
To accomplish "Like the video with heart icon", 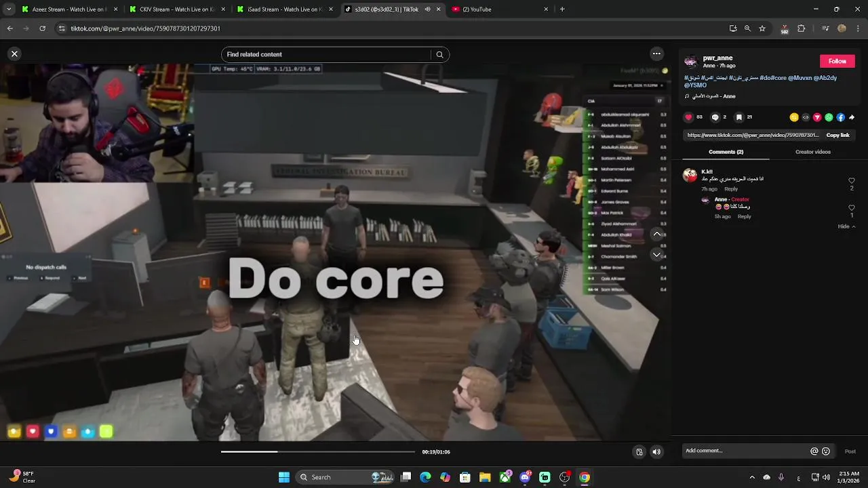I will [x=689, y=117].
